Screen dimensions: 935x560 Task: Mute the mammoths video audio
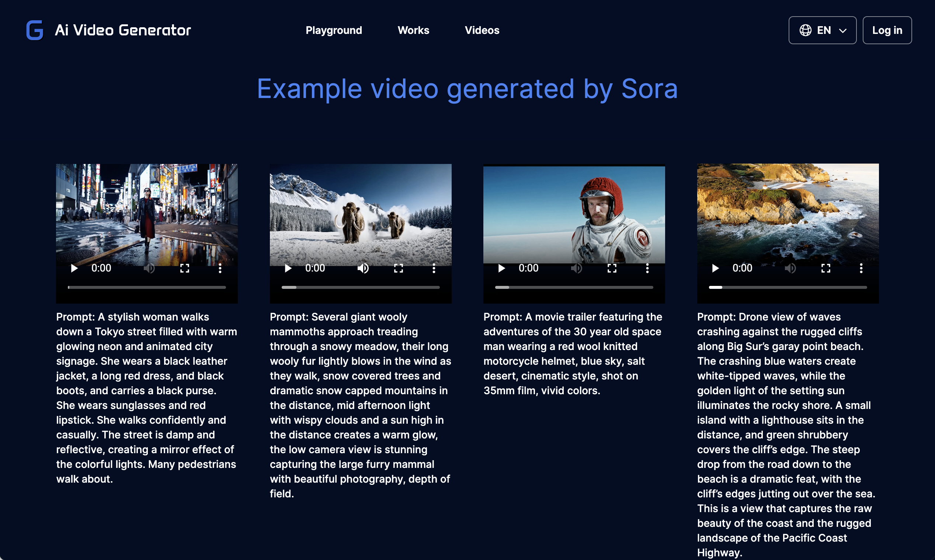(x=363, y=268)
